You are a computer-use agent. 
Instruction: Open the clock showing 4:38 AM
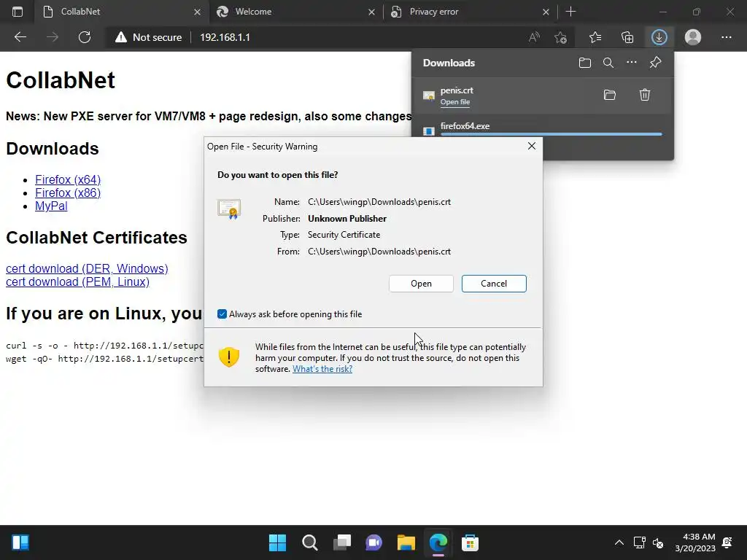[695, 542]
